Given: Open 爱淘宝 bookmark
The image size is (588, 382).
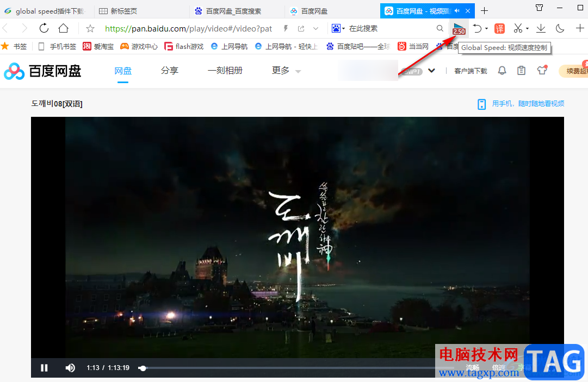Looking at the screenshot, I should click(x=98, y=46).
